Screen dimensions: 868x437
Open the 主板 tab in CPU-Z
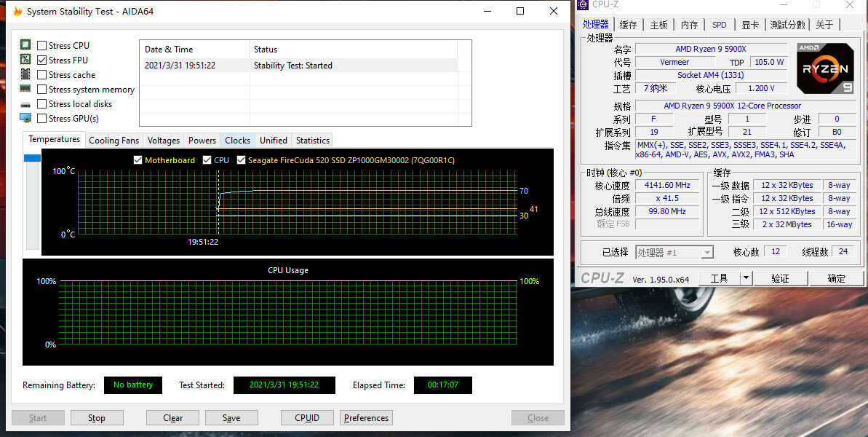point(658,25)
